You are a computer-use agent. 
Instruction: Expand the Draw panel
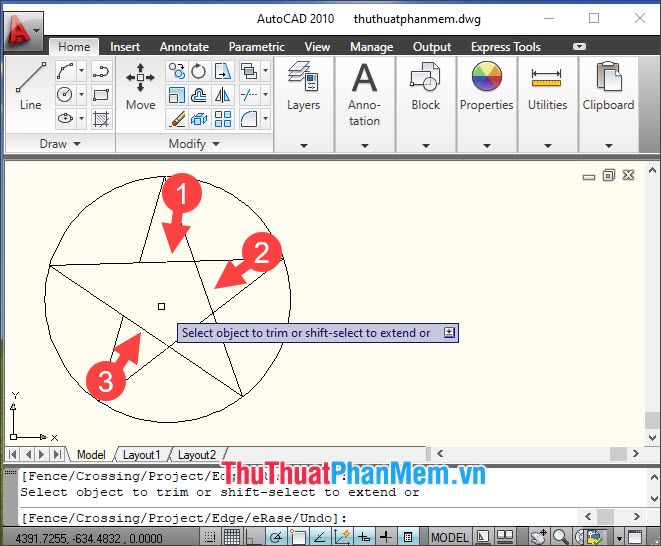coord(59,144)
